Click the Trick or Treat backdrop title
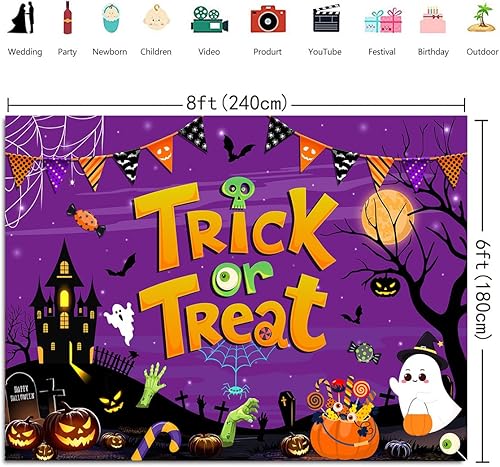 [x=233, y=270]
